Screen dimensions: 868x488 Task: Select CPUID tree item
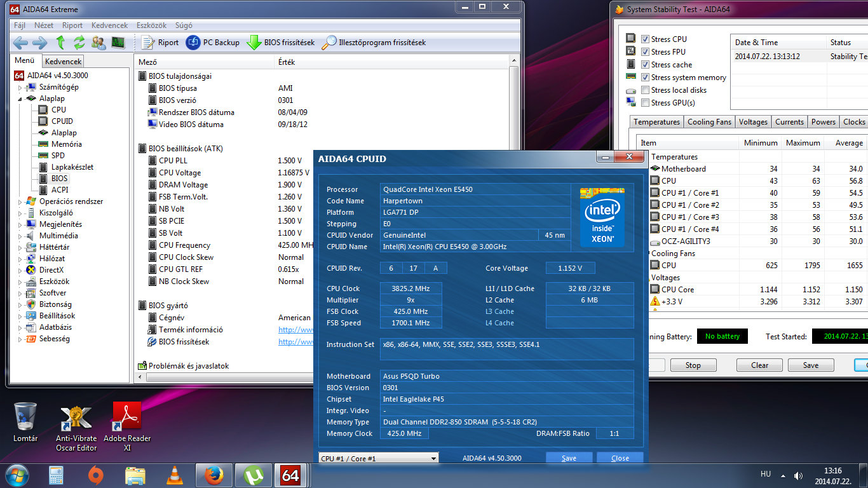coord(62,121)
